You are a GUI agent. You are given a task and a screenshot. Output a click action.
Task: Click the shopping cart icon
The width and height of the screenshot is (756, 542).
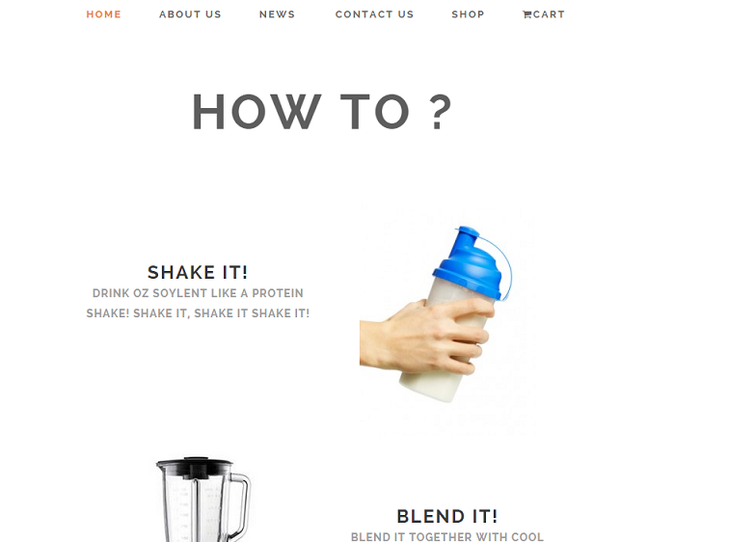tap(526, 14)
